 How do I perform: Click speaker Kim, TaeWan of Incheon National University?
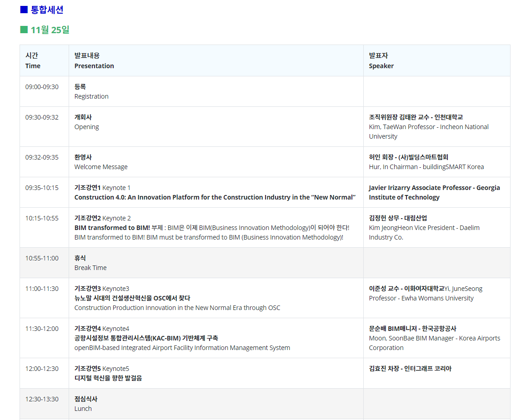pyautogui.click(x=429, y=127)
